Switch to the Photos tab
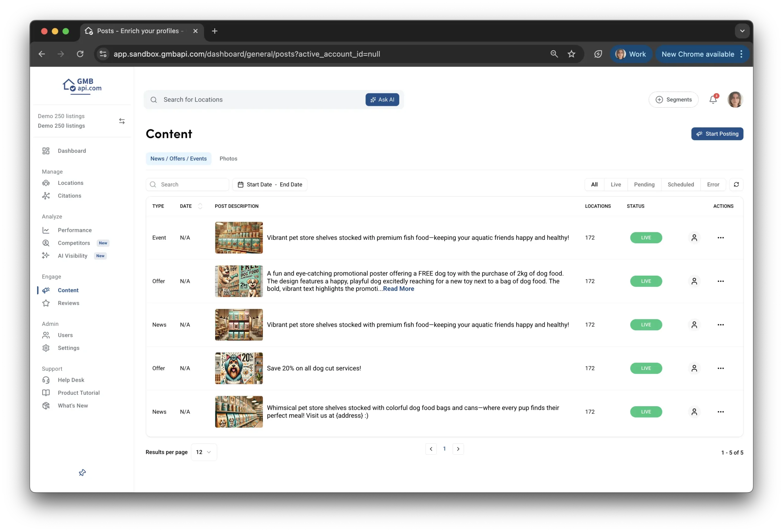This screenshot has height=532, width=783. pyautogui.click(x=228, y=159)
